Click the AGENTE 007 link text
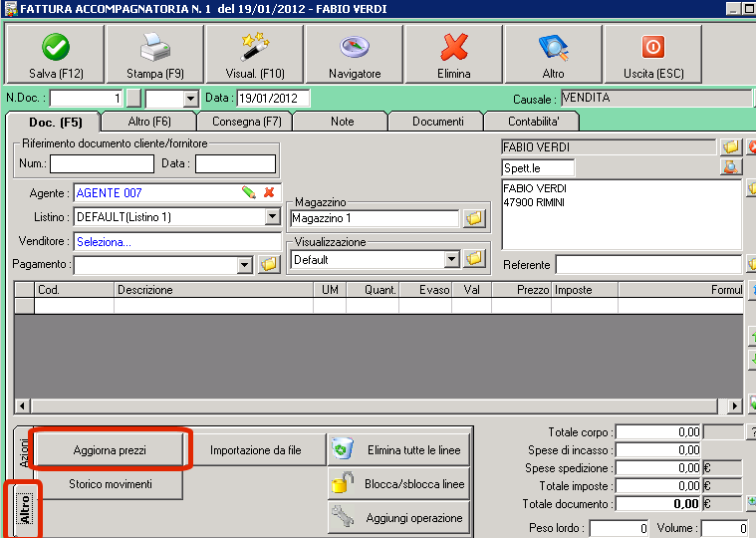 click(x=109, y=193)
